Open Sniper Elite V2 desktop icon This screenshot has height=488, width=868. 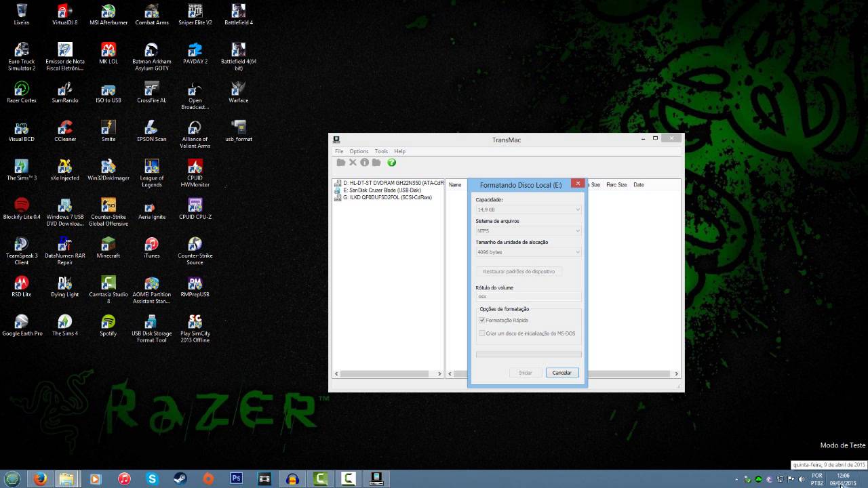pos(195,14)
